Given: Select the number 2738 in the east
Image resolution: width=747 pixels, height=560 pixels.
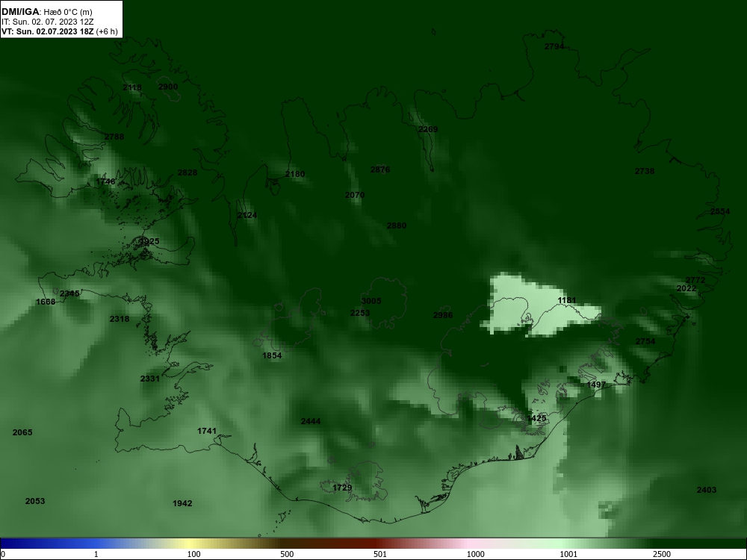Looking at the screenshot, I should pyautogui.click(x=645, y=171).
